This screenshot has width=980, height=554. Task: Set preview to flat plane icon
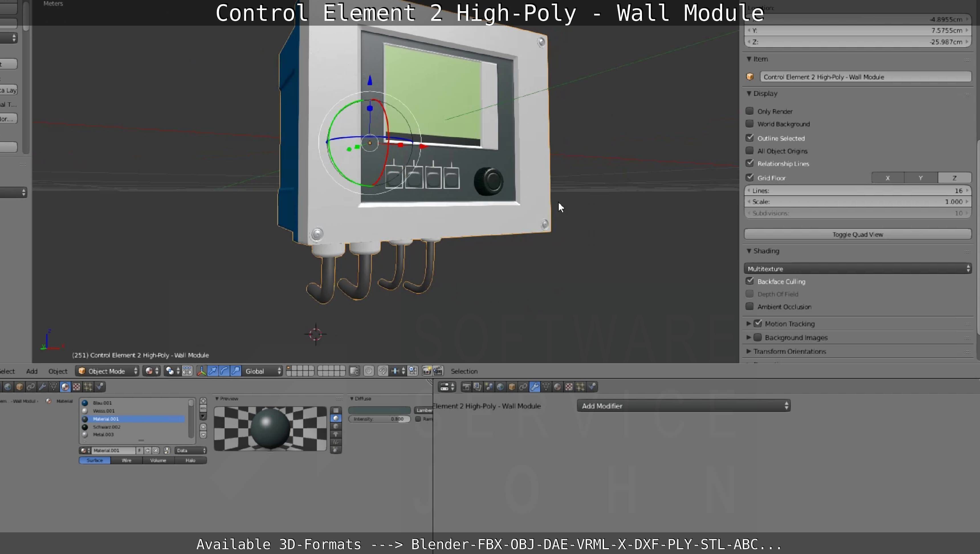[336, 410]
